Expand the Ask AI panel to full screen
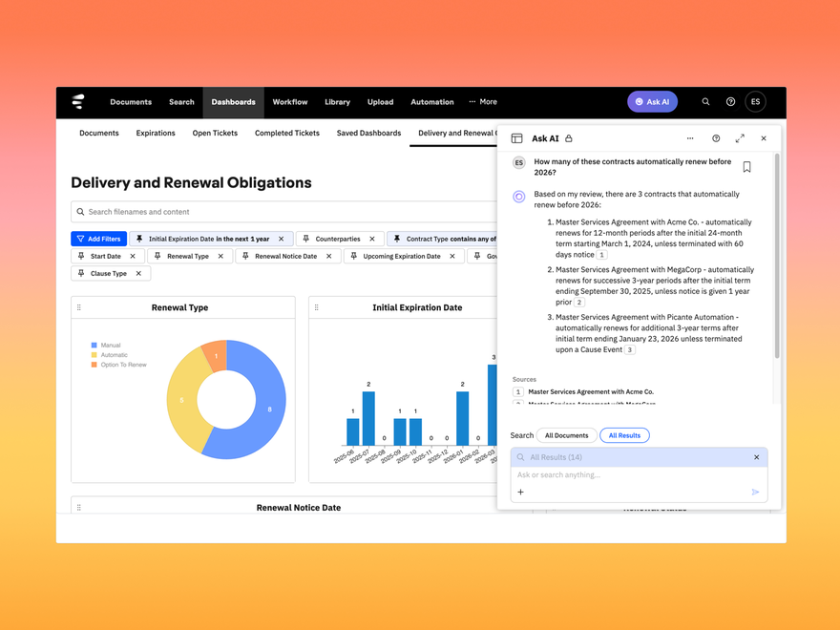 pyautogui.click(x=739, y=137)
